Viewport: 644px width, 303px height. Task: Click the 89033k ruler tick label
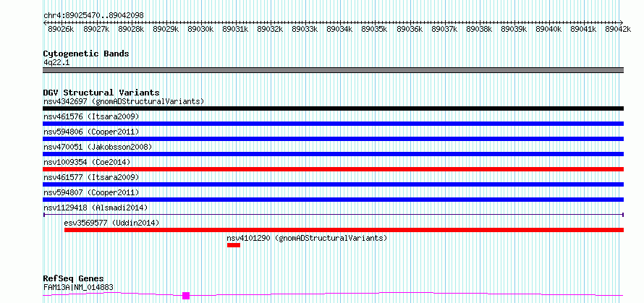point(305,29)
